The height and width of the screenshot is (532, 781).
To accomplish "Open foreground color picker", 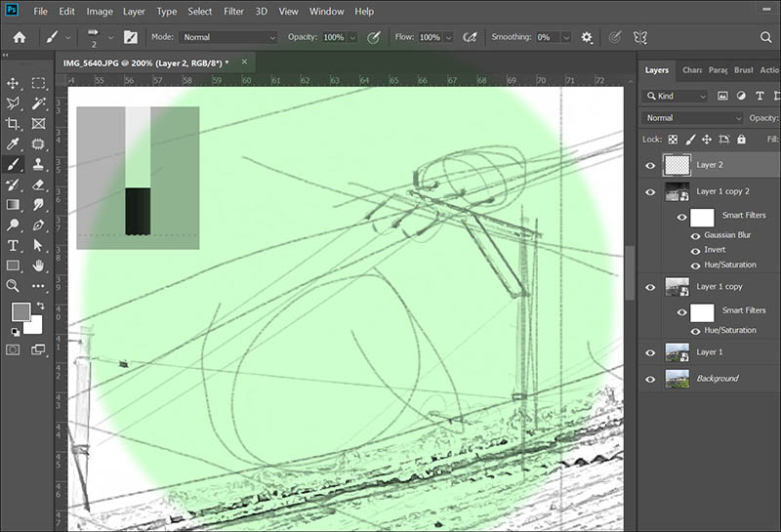I will [x=21, y=312].
